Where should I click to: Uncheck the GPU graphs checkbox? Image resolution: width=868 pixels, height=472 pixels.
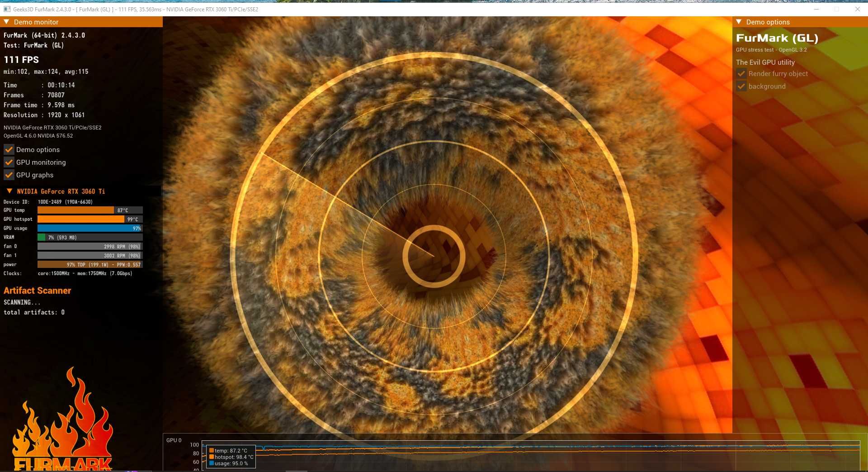[9, 175]
